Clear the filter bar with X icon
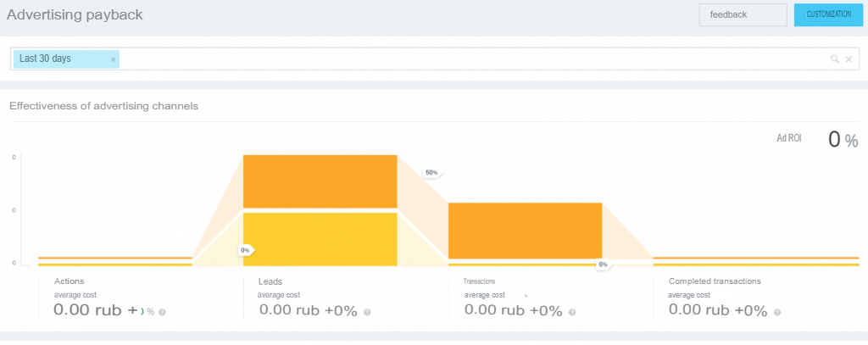This screenshot has height=345, width=868. click(x=849, y=59)
